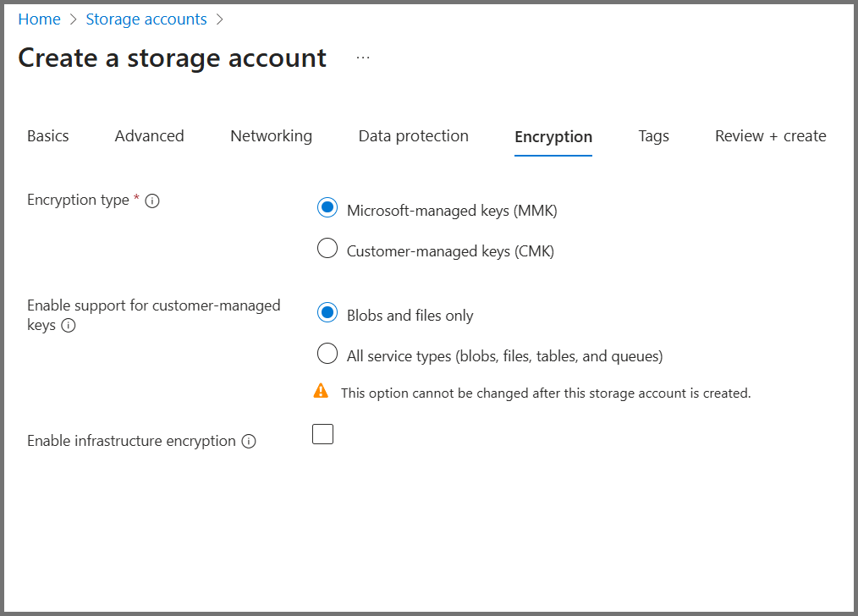Select Blobs and files only option
This screenshot has height=616, width=858.
(x=327, y=313)
